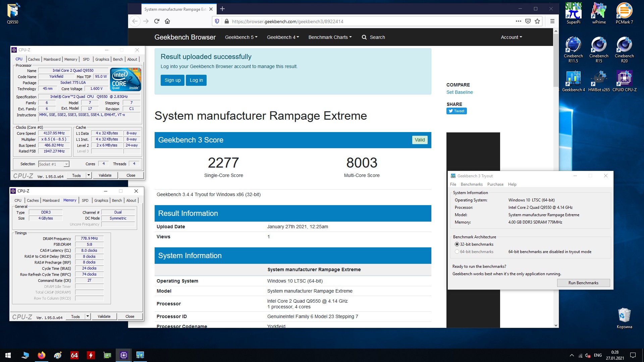
Task: Open AIDA64 taskbar icon
Action: [74, 355]
